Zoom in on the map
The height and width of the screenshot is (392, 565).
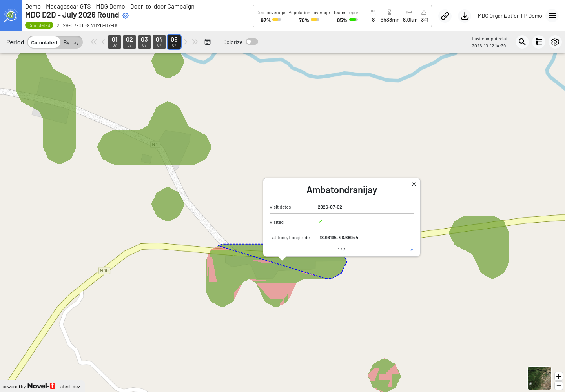point(559,377)
